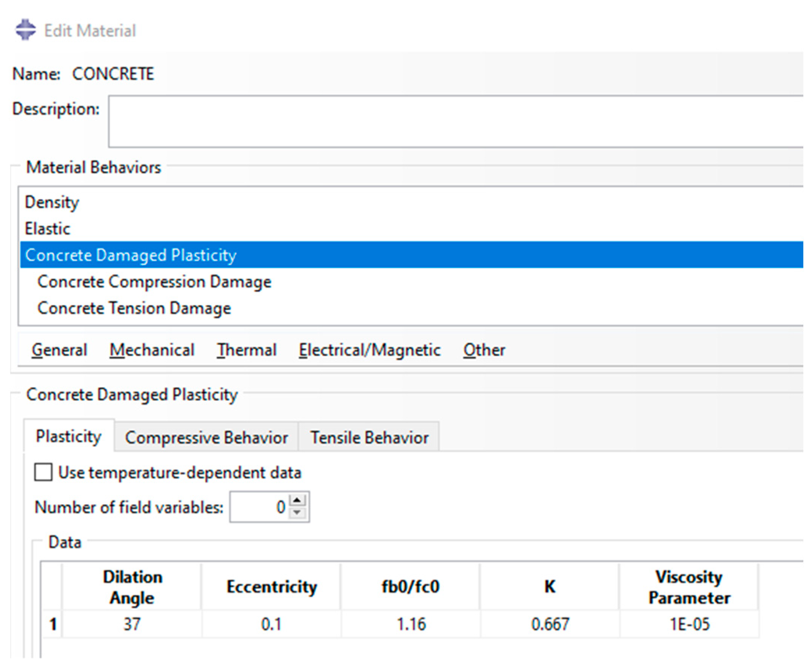Viewport: 812px width, 668px height.
Task: Select Density in Material Behaviors list
Action: (x=52, y=202)
